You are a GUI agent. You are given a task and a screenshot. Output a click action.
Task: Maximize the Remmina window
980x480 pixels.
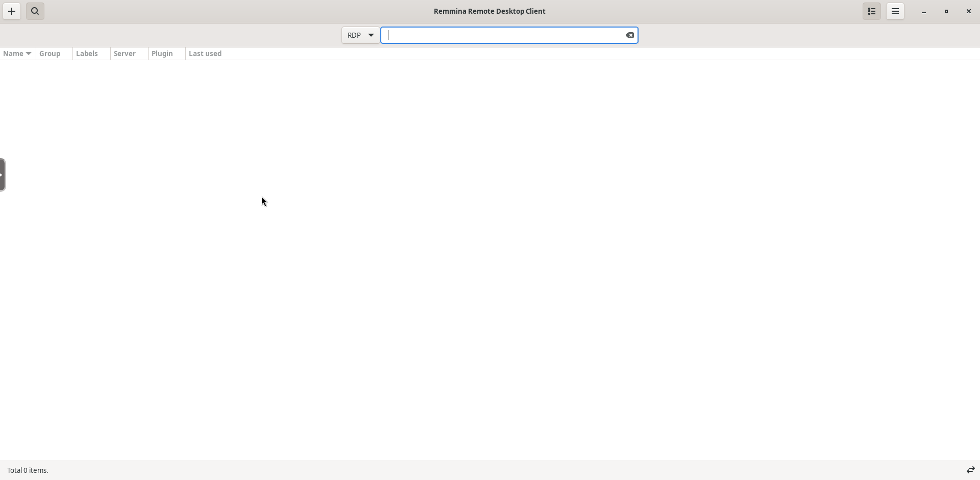(946, 11)
